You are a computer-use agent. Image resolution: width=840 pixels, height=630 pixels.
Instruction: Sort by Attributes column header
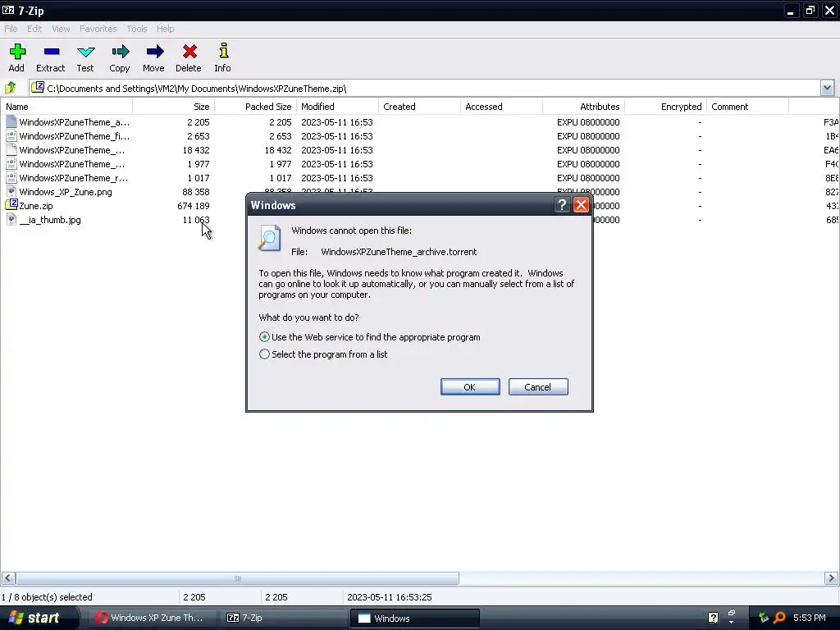[x=583, y=107]
